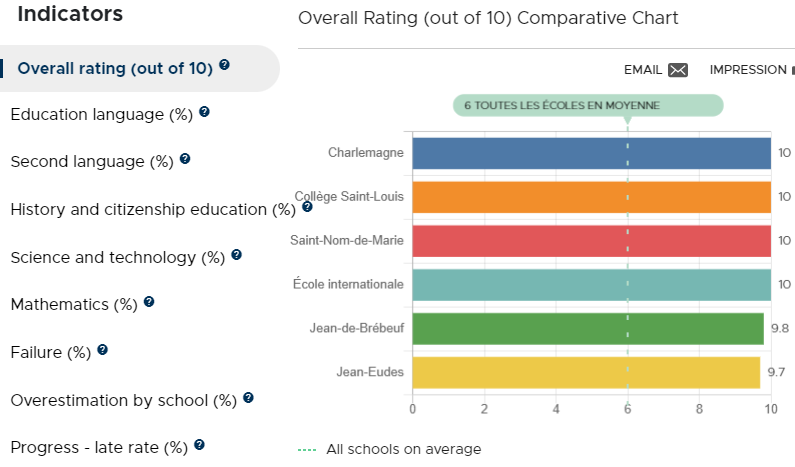The image size is (795, 467).
Task: Click the EMAIL text link
Action: pyautogui.click(x=643, y=70)
